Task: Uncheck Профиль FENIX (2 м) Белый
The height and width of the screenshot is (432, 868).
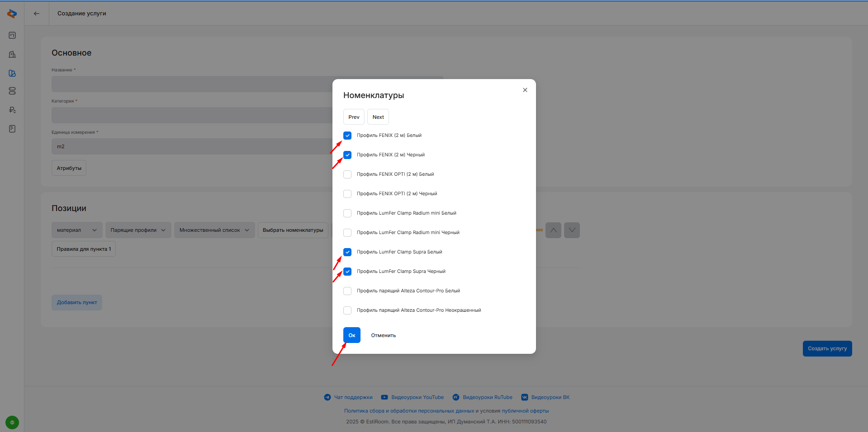Action: click(347, 136)
